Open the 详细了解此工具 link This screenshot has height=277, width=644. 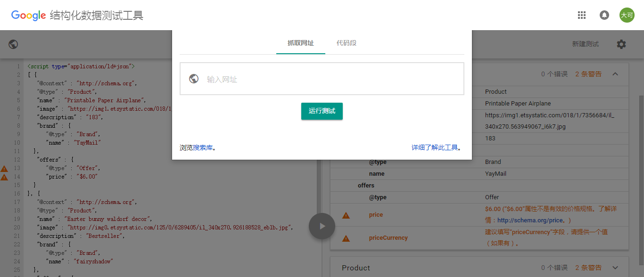(x=434, y=148)
